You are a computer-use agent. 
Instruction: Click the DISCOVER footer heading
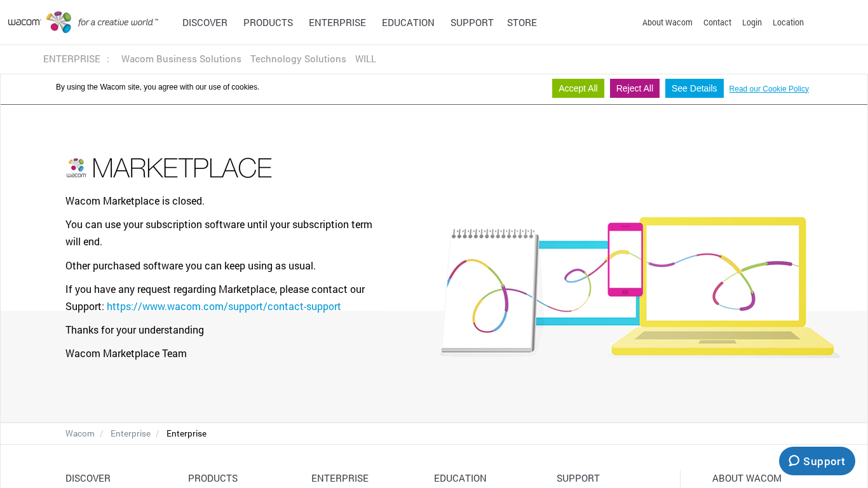[88, 478]
